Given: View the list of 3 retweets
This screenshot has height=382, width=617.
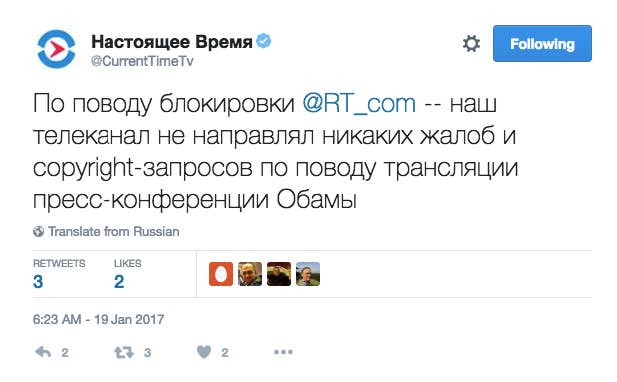Looking at the screenshot, I should [59, 275].
